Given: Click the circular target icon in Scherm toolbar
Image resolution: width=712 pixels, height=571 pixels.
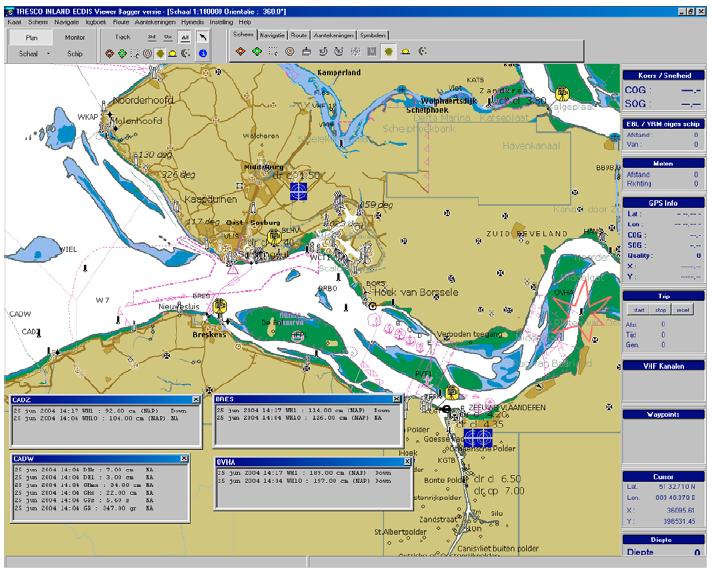Looking at the screenshot, I should [290, 50].
